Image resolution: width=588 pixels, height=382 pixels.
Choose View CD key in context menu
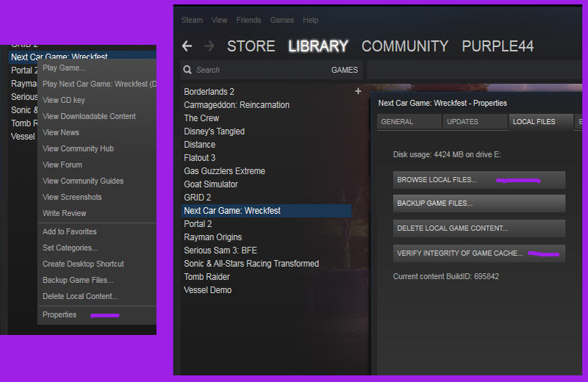click(63, 100)
